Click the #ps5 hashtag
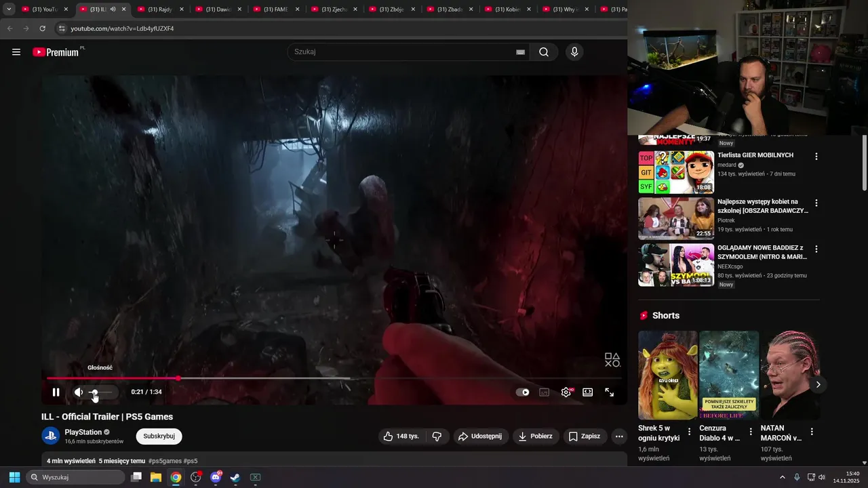Screen dimensions: 868x488 pos(191,461)
